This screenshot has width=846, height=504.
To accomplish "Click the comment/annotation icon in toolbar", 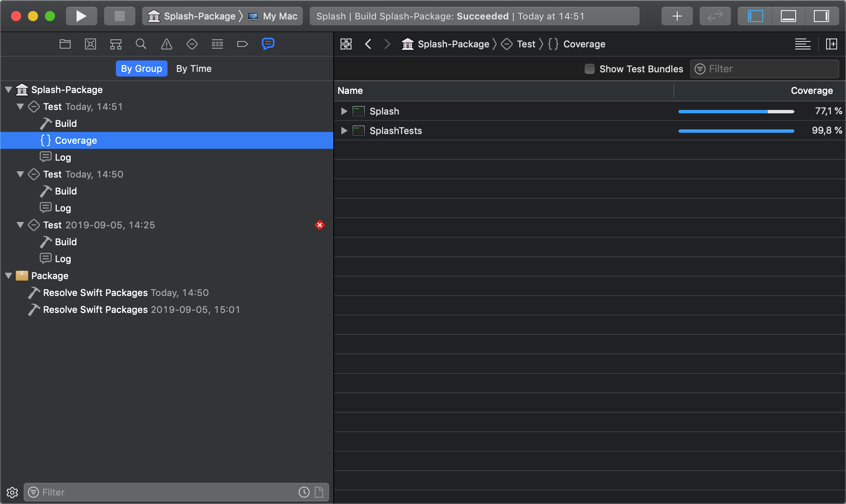I will point(268,43).
